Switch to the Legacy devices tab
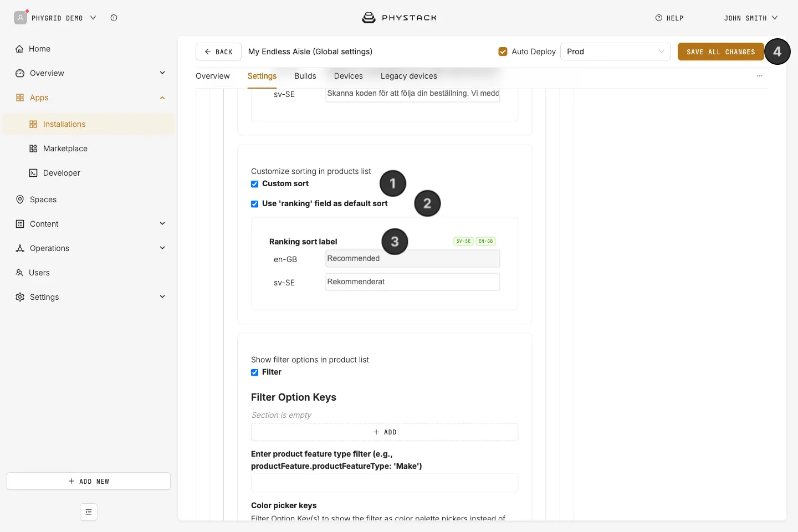Screen dimensions: 798x532 click(409, 76)
